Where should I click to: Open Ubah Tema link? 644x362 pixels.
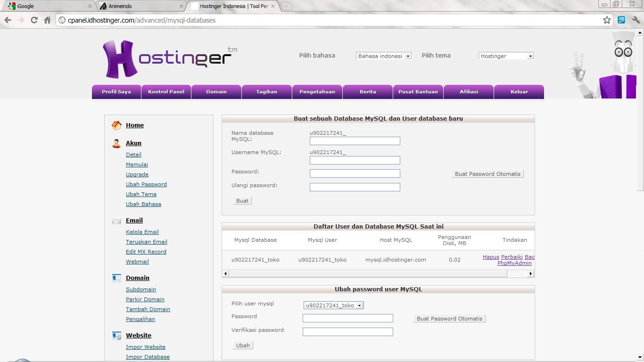click(x=141, y=194)
